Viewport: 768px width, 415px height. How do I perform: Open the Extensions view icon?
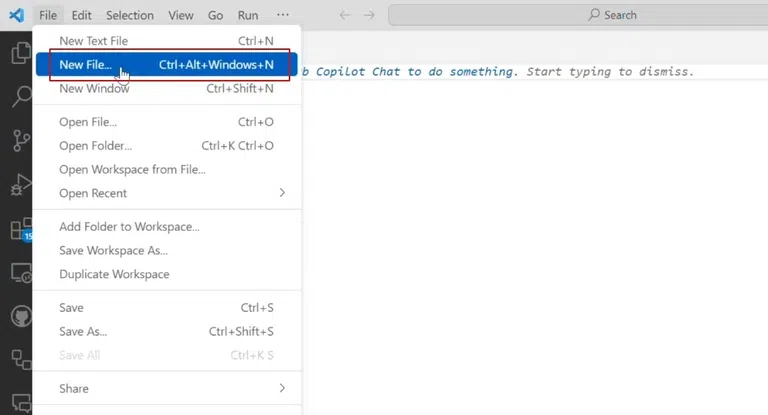coord(19,229)
